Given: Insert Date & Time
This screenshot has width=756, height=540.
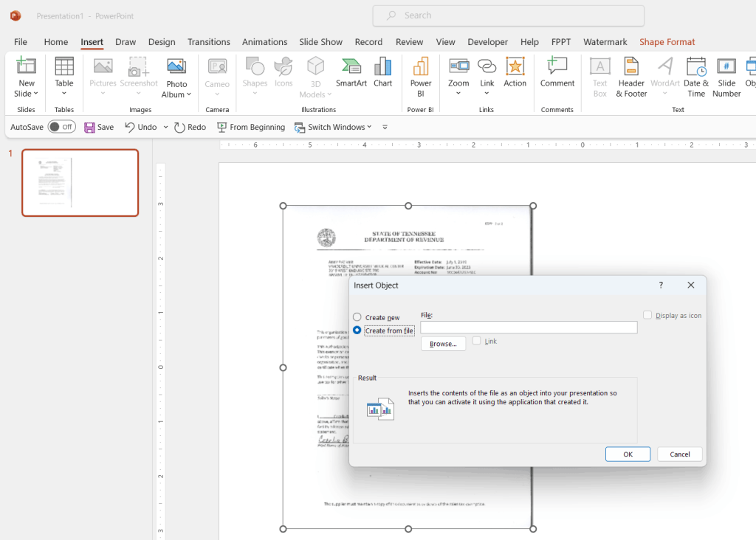Looking at the screenshot, I should (695, 77).
